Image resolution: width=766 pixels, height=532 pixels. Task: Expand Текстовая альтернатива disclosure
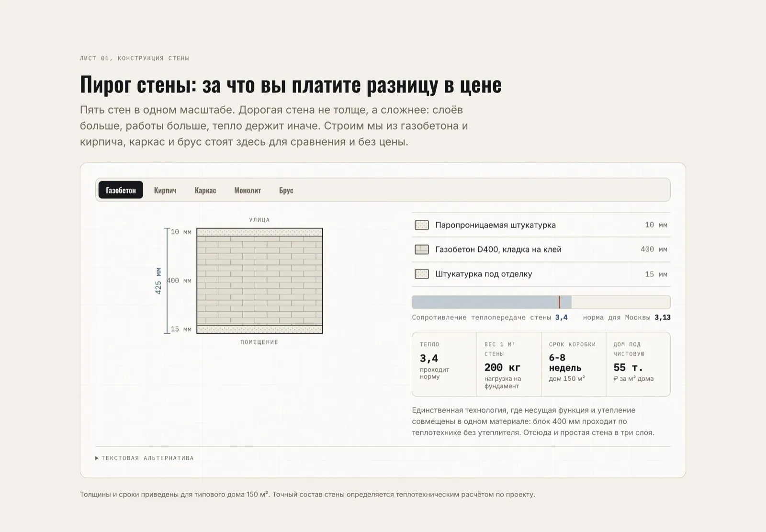[x=145, y=458]
